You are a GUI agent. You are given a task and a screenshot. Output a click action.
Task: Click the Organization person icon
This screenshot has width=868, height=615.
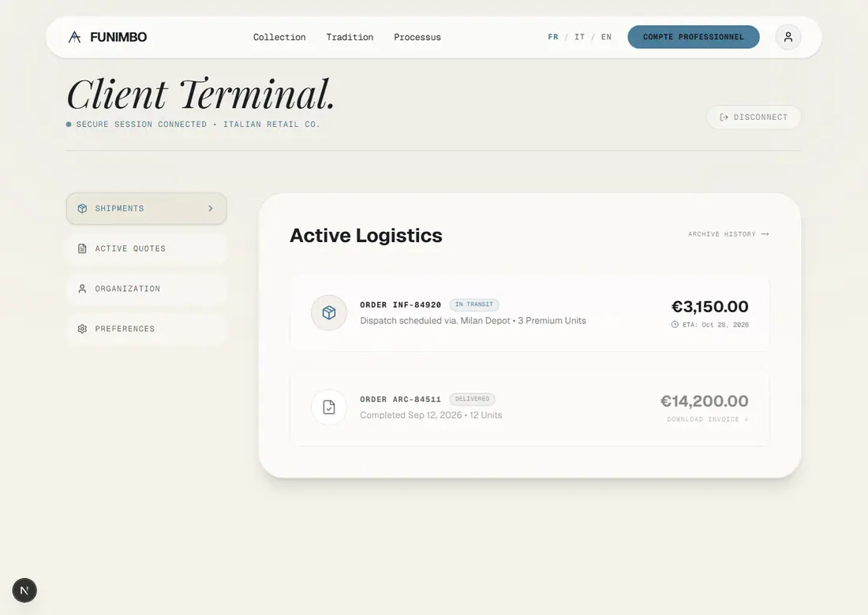coord(83,289)
